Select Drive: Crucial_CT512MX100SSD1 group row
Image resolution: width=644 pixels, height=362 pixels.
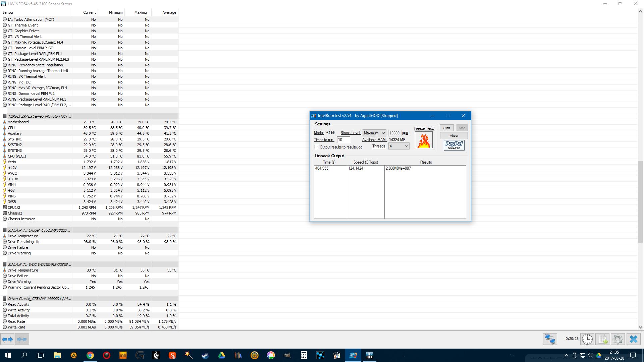click(90, 299)
